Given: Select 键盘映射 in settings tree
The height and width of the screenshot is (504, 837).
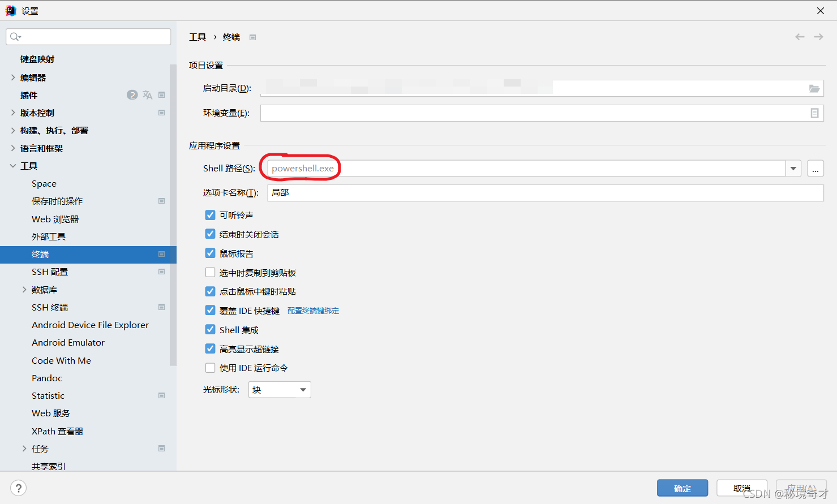Looking at the screenshot, I should point(37,59).
